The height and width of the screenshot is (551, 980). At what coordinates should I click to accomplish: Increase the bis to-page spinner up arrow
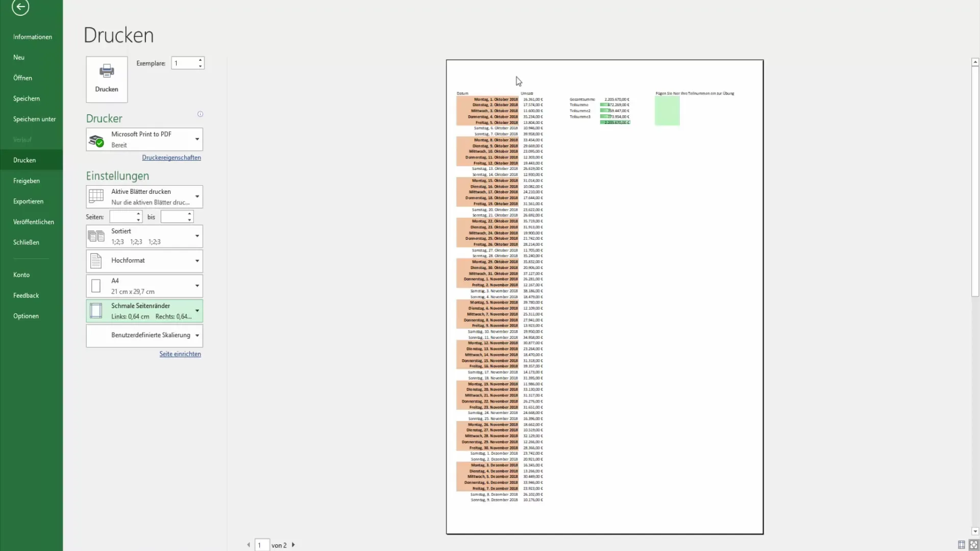[189, 214]
